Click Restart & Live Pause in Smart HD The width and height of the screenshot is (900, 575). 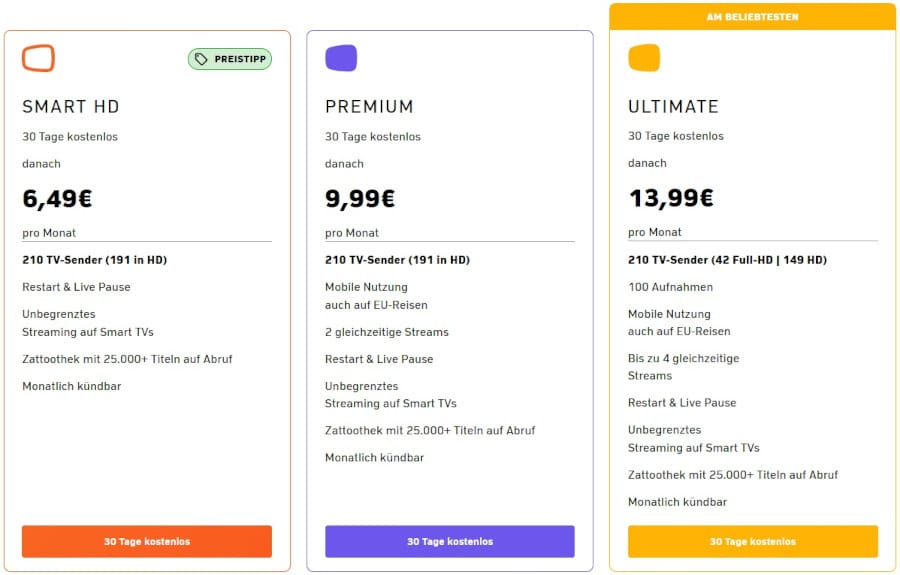[76, 287]
